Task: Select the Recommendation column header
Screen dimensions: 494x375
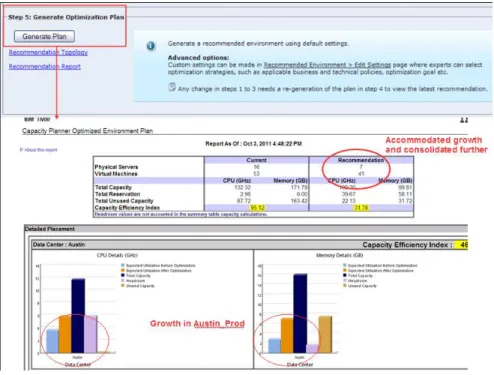Action: [x=361, y=160]
